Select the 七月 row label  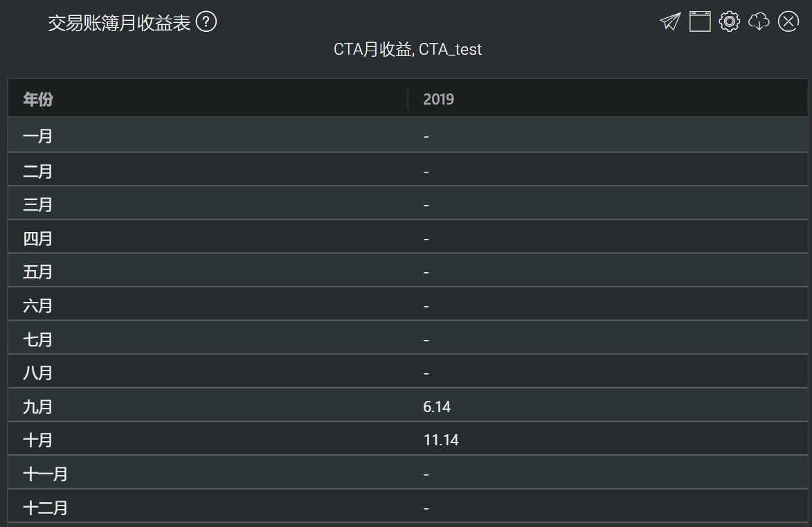tap(37, 339)
